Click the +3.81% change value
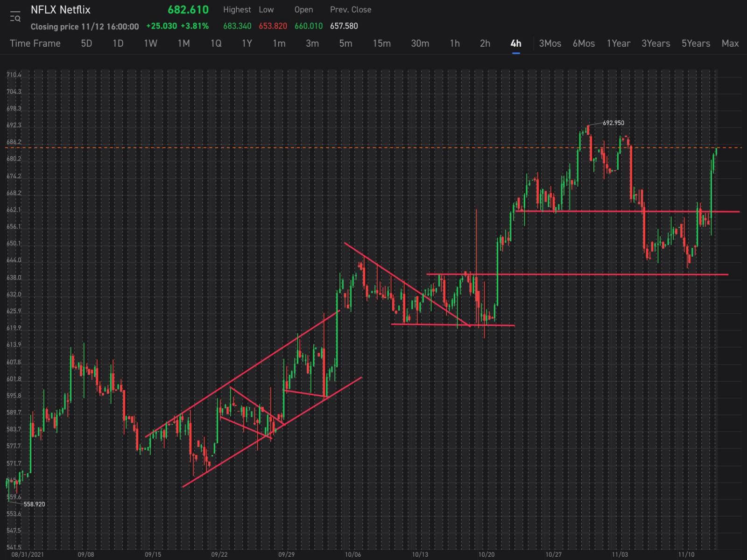The width and height of the screenshot is (747, 560). pos(195,26)
